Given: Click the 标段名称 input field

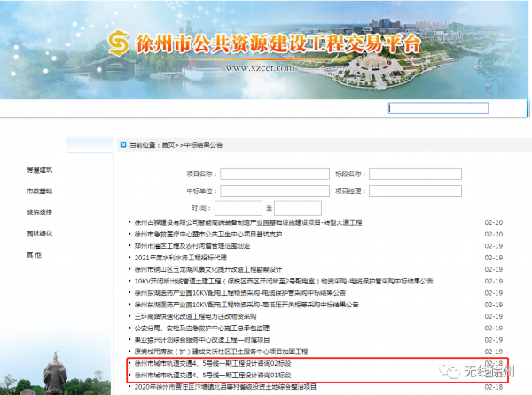Looking at the screenshot, I should point(415,174).
